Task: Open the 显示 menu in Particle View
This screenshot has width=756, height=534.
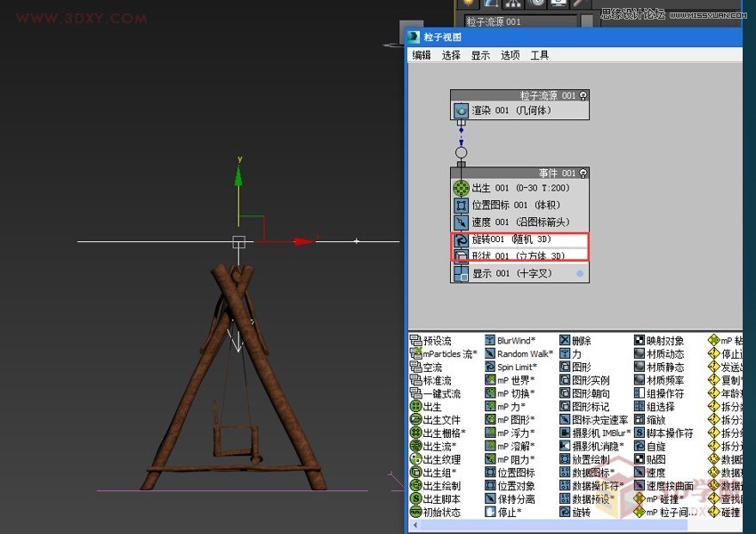Action: coord(479,55)
